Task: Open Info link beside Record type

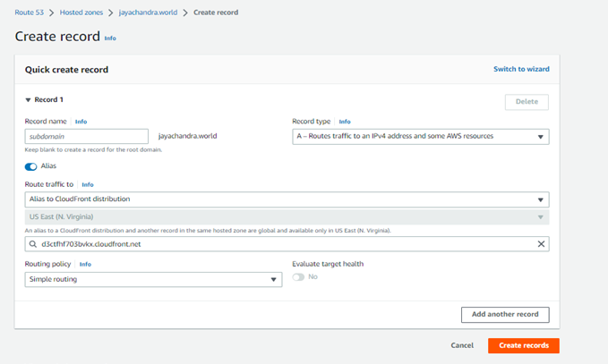Action: click(345, 122)
